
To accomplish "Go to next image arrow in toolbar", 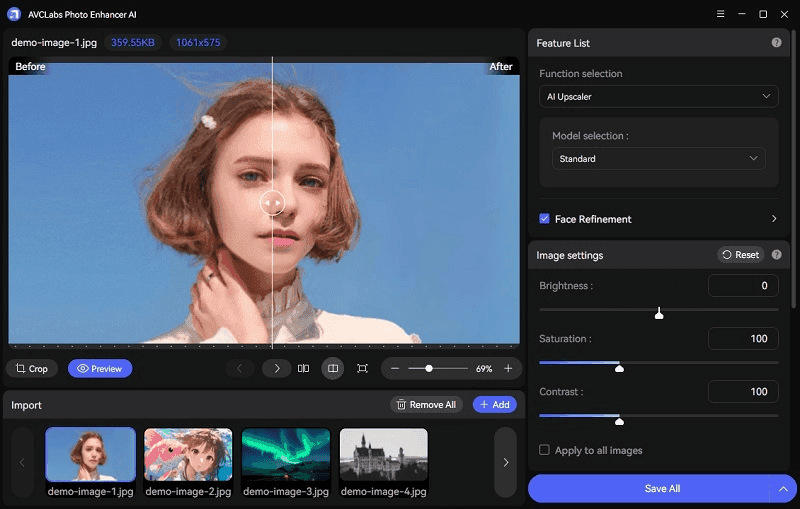I will click(x=277, y=368).
